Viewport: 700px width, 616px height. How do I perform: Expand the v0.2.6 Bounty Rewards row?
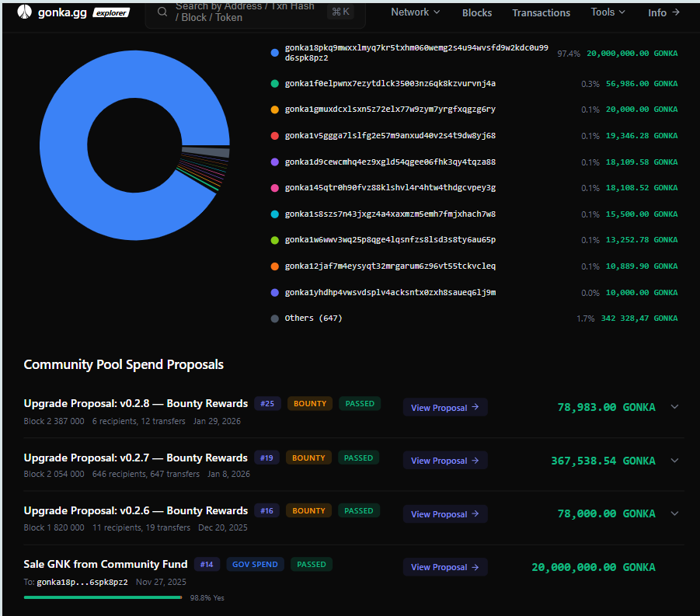click(x=674, y=513)
